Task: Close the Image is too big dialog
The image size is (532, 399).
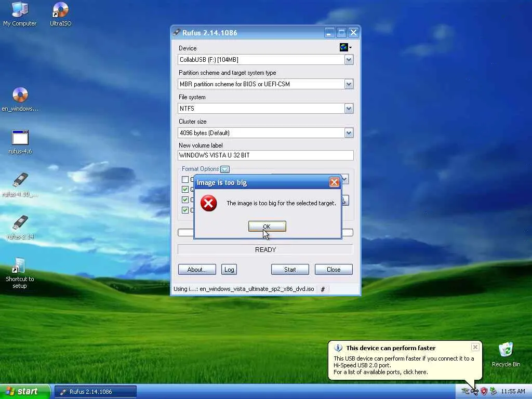Action: [x=334, y=182]
